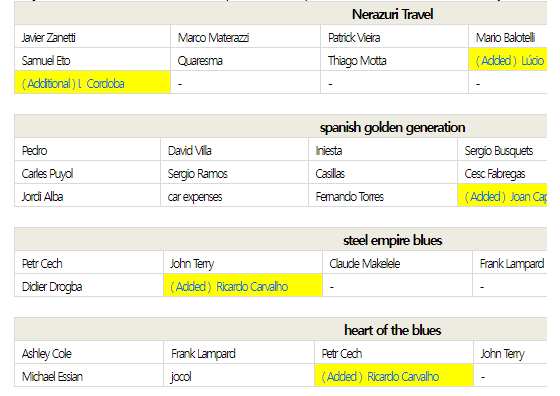Viewport: 560px width, 396px height.
Task: Click the Nerazuri Travel table header
Action: (392, 14)
